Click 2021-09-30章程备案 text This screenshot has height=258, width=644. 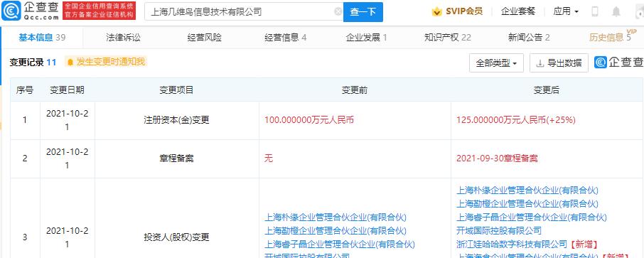click(x=497, y=158)
